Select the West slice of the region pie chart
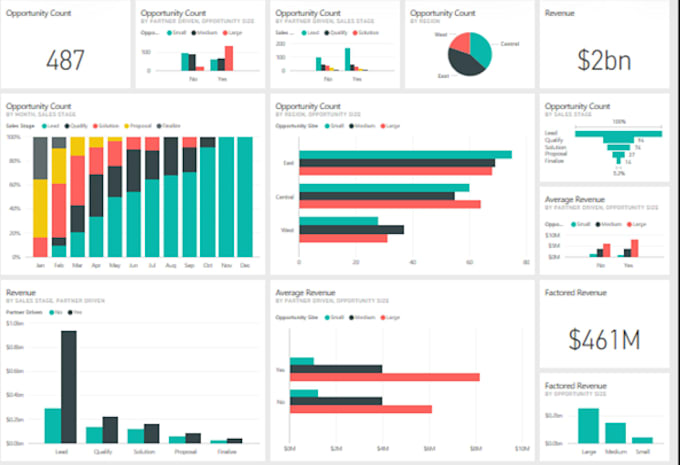680x465 pixels. (461, 42)
